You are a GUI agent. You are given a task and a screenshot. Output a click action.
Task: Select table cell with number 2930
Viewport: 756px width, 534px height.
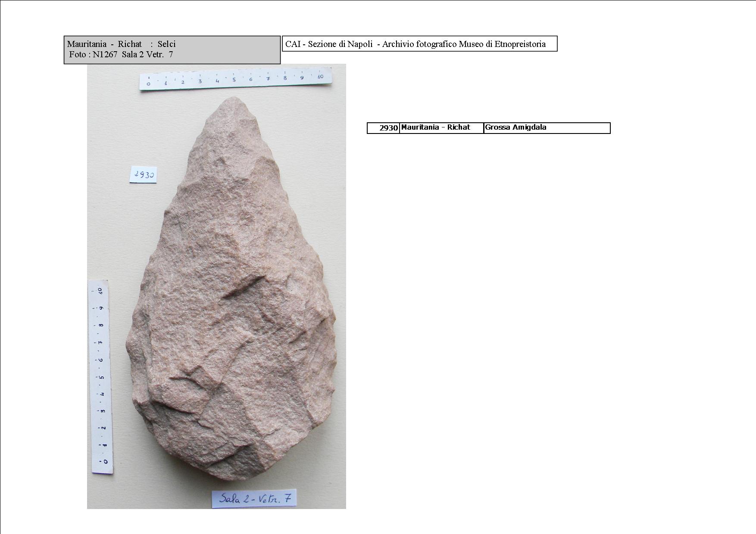[383, 128]
